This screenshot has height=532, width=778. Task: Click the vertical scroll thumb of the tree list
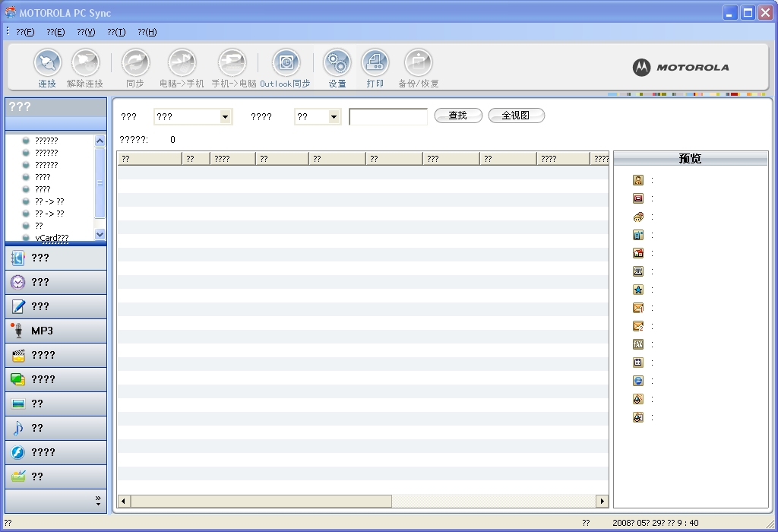(x=100, y=182)
